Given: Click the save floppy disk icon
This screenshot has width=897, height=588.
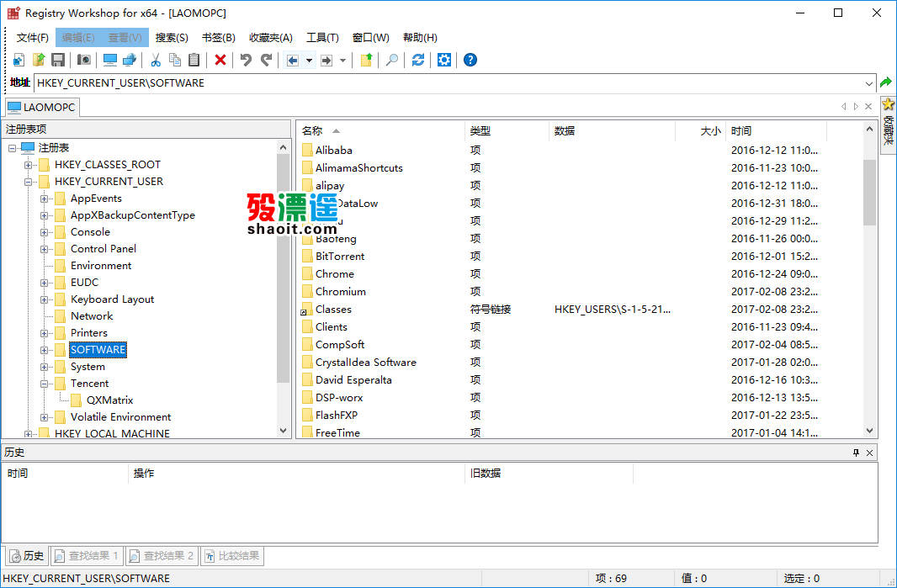Looking at the screenshot, I should tap(58, 60).
